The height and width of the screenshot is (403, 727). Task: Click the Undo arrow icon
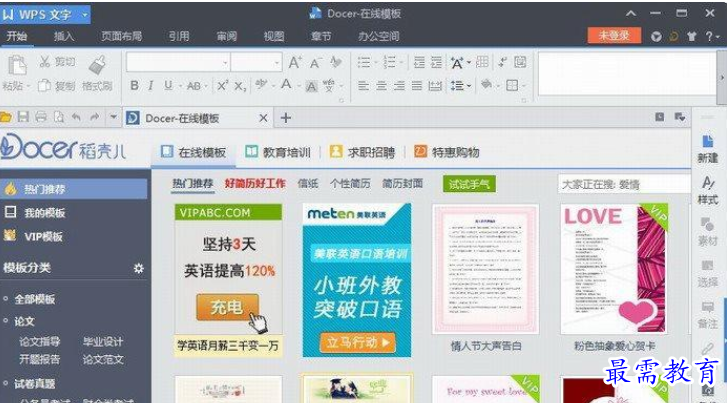pyautogui.click(x=77, y=117)
